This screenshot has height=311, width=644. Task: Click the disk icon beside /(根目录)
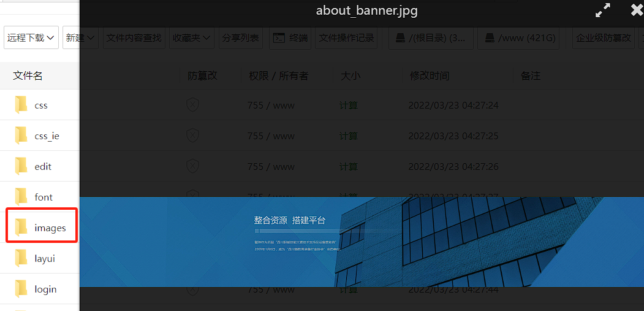coord(400,38)
